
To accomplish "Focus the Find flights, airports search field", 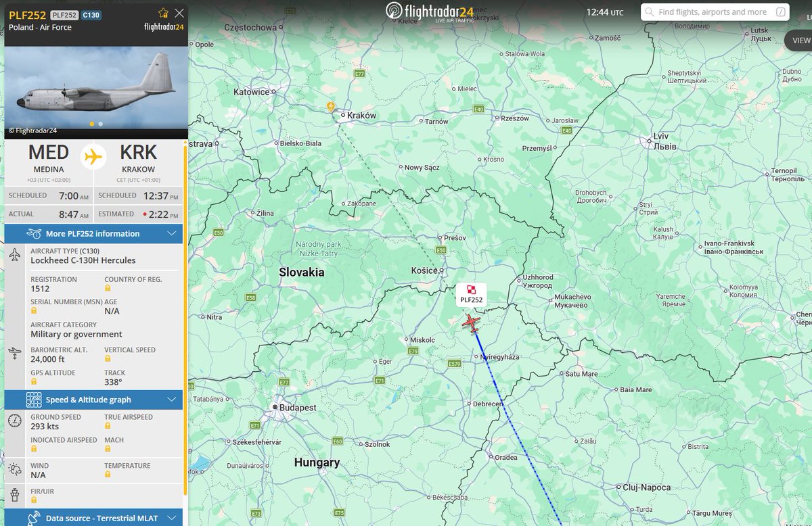I will pos(715,12).
